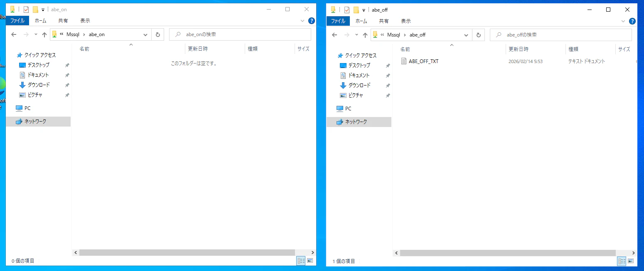Click Mssql breadcrumb in abe_on address bar
Viewport: 644px width, 271px height.
pos(73,34)
